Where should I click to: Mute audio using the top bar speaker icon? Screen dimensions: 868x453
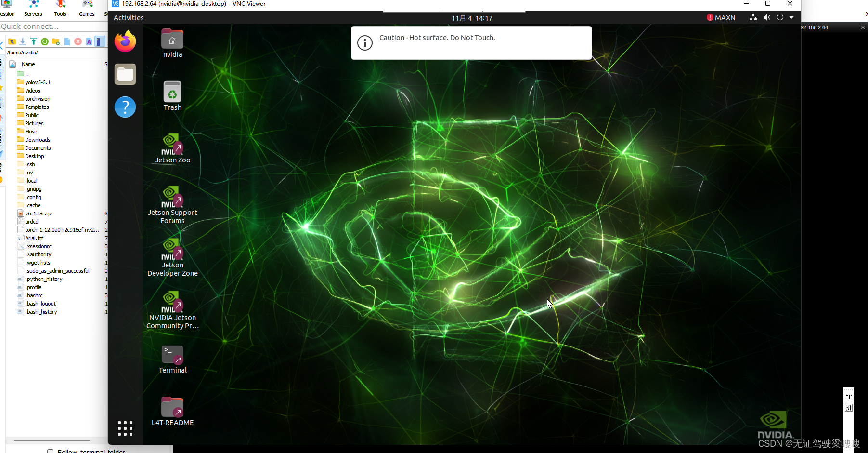[766, 17]
